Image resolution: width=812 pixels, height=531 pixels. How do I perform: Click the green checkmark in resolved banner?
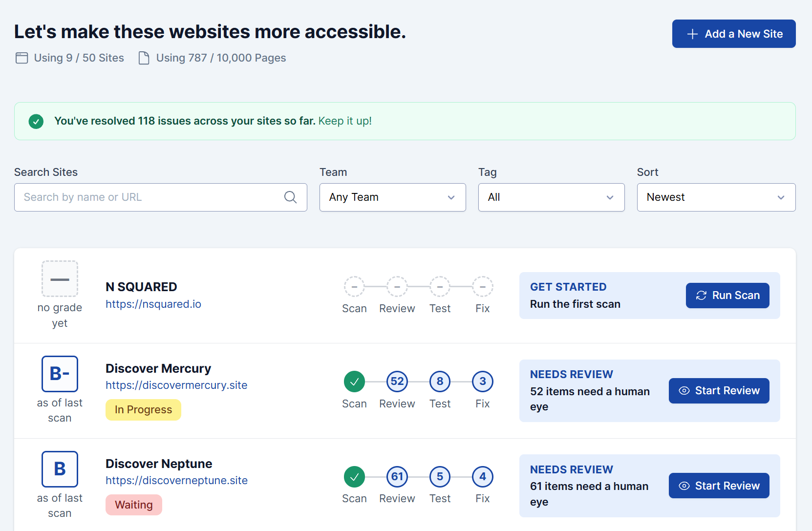click(36, 121)
